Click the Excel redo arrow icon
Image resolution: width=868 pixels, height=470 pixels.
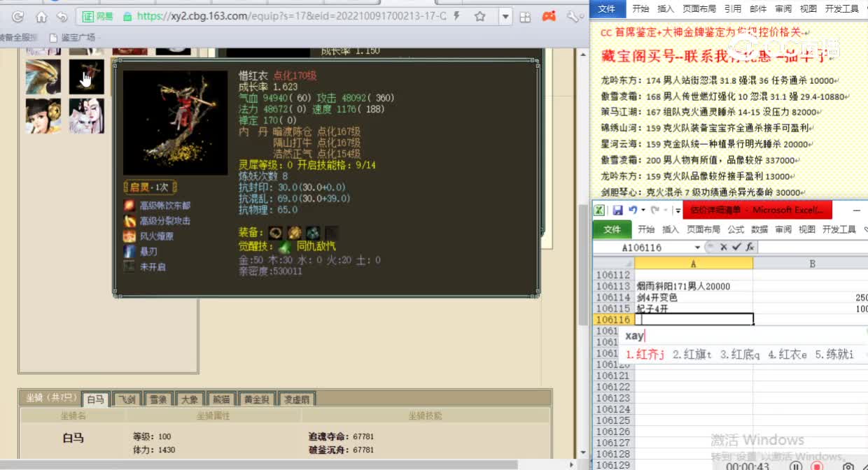tap(655, 210)
